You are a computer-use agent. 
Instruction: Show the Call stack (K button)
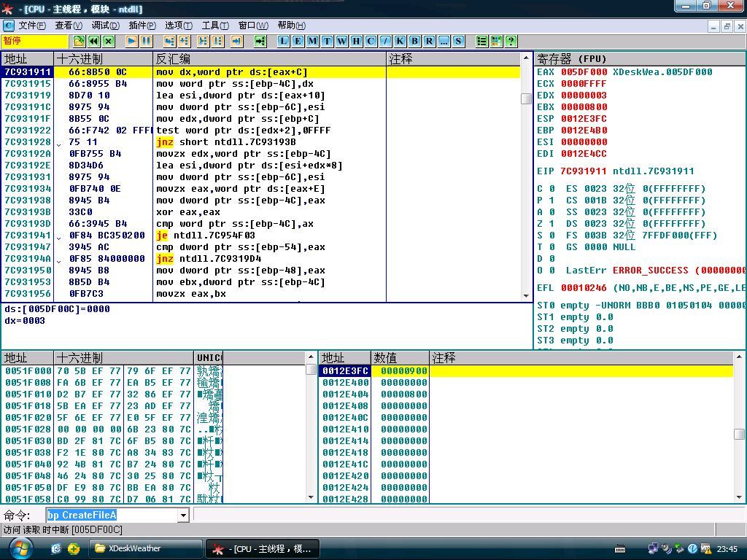coord(400,42)
